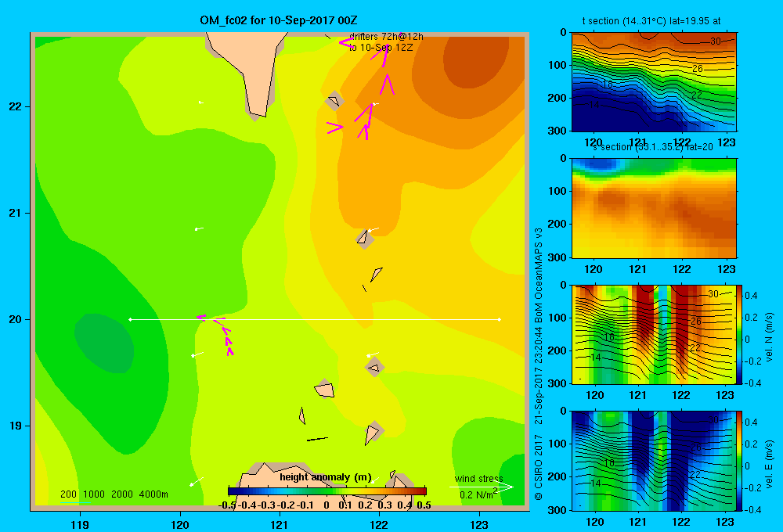Click the 'vel. E (m/s)' axis label
Image resolution: width=783 pixels, height=532 pixels.
769,464
